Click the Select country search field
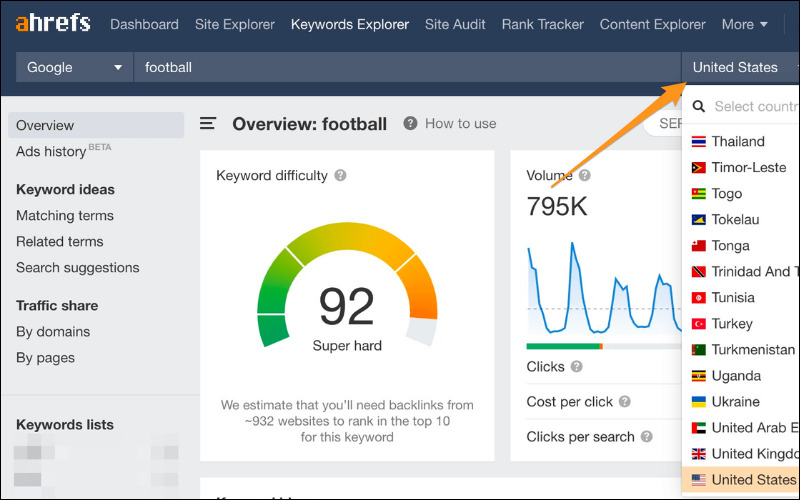 [x=756, y=106]
